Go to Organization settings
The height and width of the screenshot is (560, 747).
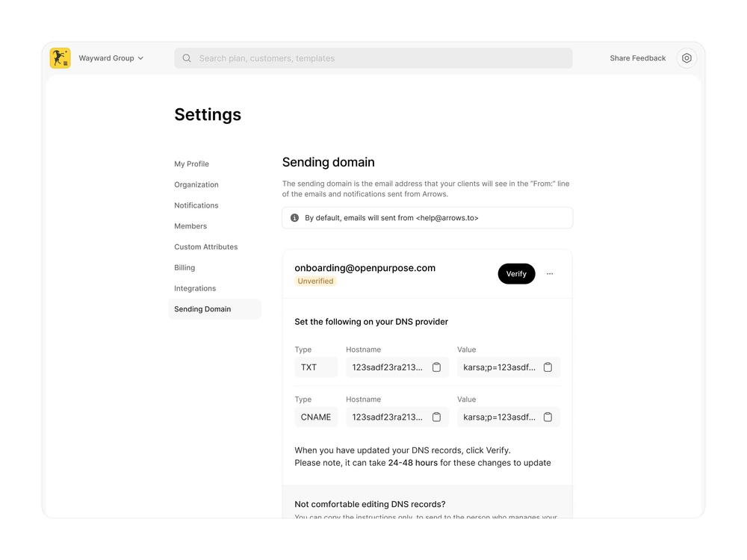[x=196, y=184]
